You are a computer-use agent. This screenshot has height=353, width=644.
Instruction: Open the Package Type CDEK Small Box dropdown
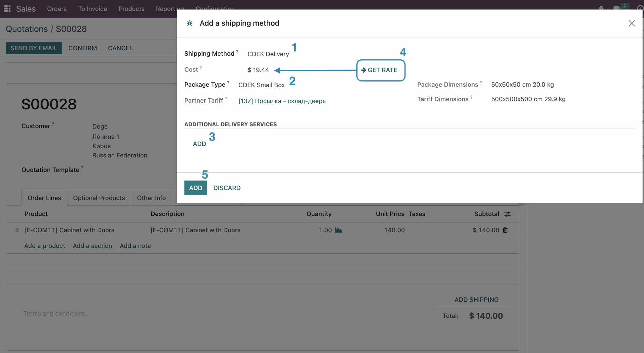261,85
